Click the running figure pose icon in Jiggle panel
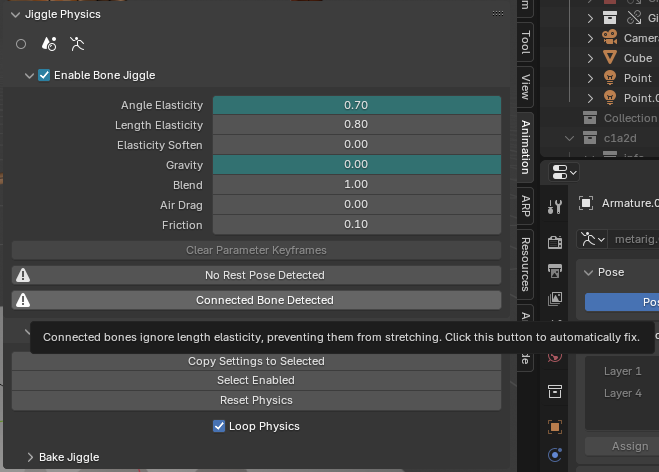 tap(77, 44)
